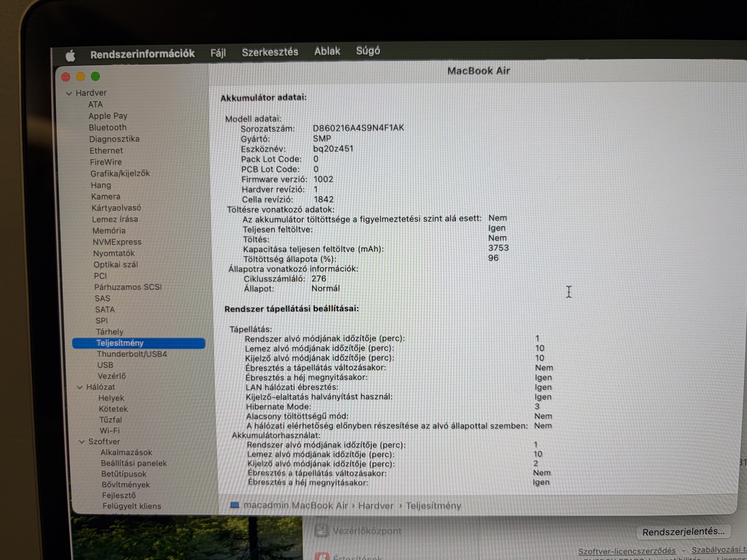Click the battery serial number D860216A4S9N4F1AK
Viewport: 747px width, 560px height.
click(x=358, y=128)
